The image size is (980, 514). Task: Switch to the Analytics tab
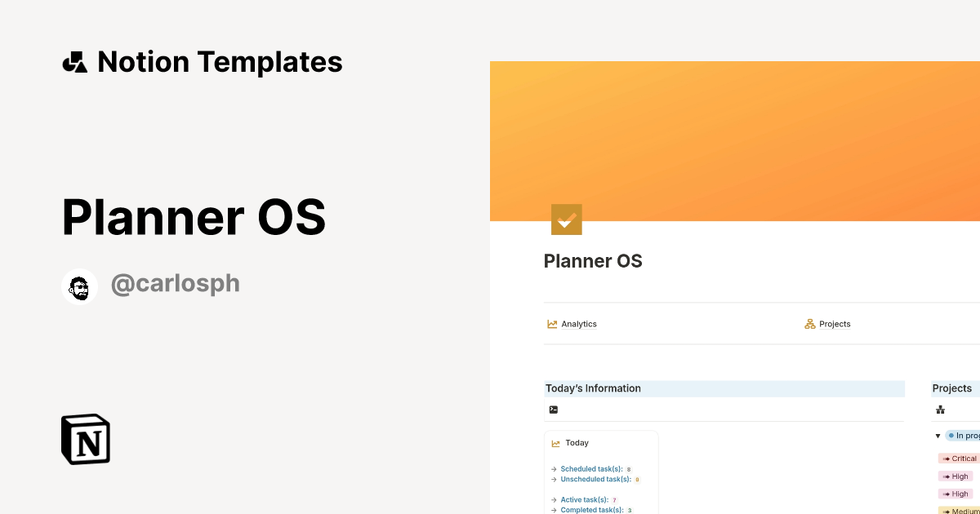tap(579, 324)
